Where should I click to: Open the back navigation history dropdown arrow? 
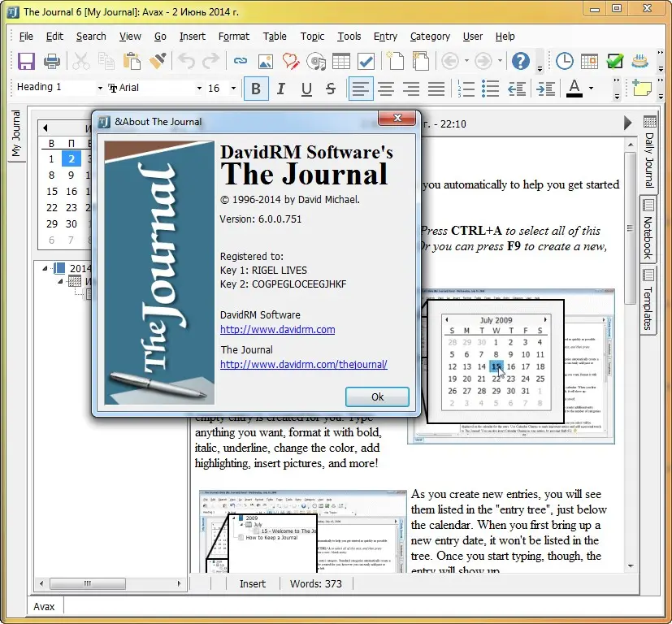point(466,61)
